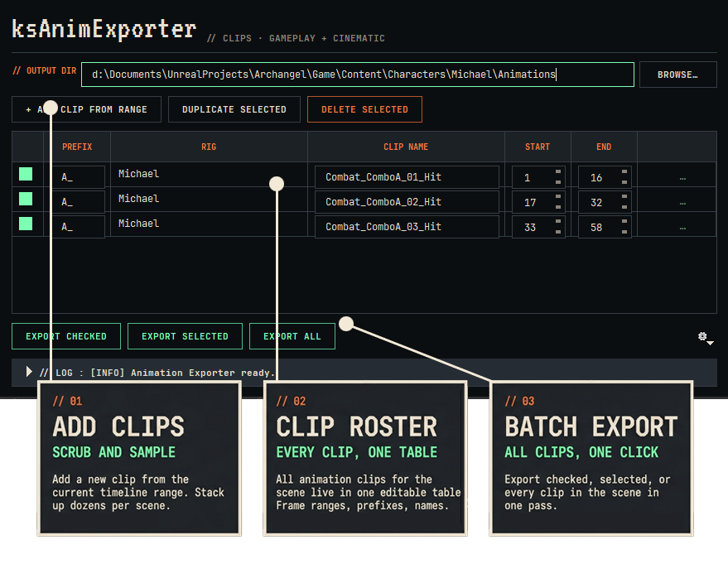728x578 pixels.
Task: Toggle checkbox for Combat_ComboA_01_Hit clip
Action: click(26, 174)
